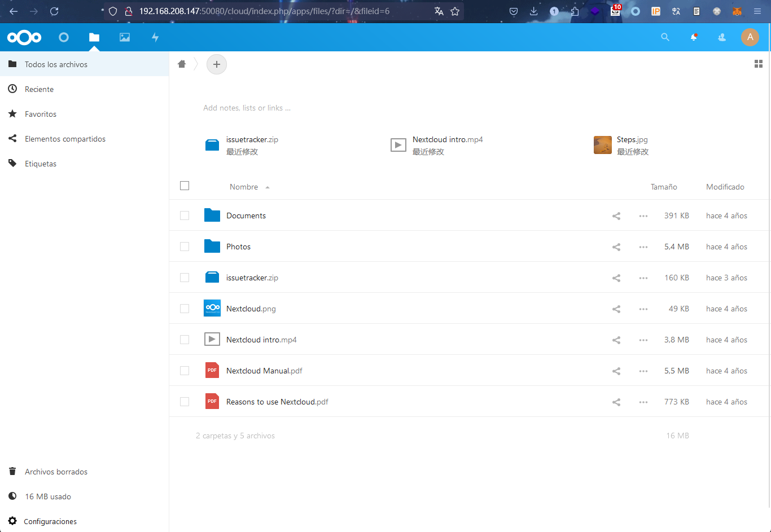Expand Configuraciones settings at bottom

pos(85,521)
